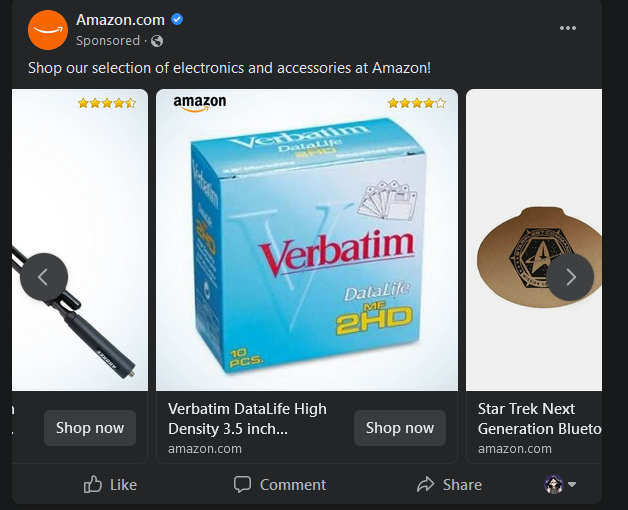Click the blue verified badge
The width and height of the screenshot is (628, 510).
pos(177,20)
